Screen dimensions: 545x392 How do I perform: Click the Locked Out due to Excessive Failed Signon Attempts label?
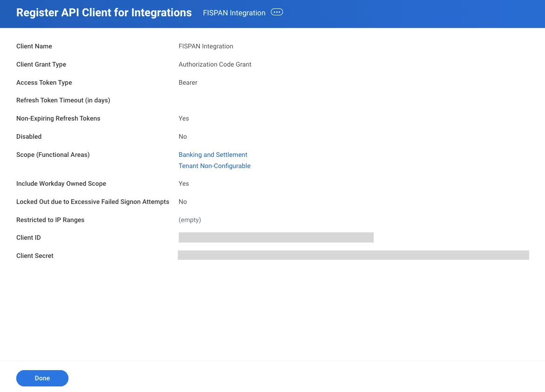tap(93, 202)
